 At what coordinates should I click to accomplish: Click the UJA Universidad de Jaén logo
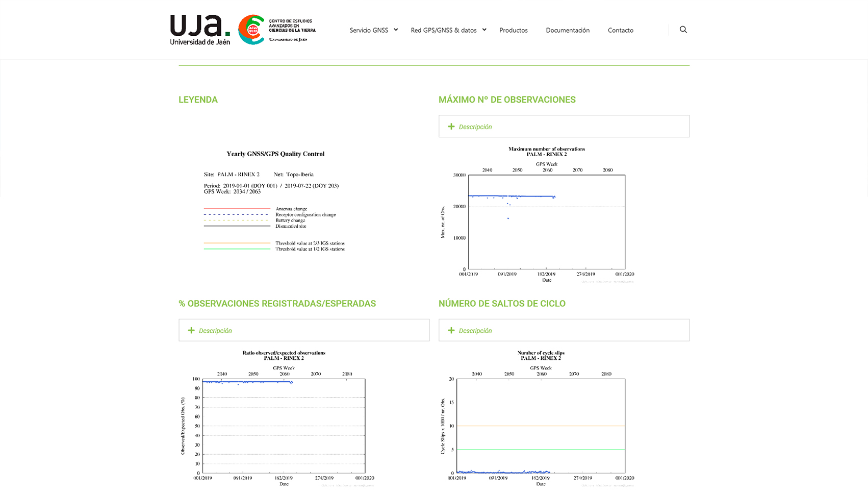point(200,30)
